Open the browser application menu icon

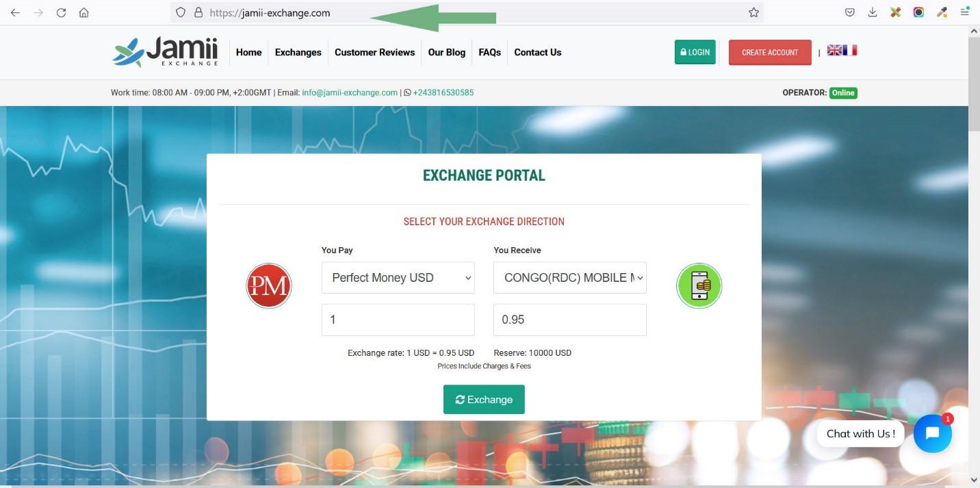click(965, 12)
